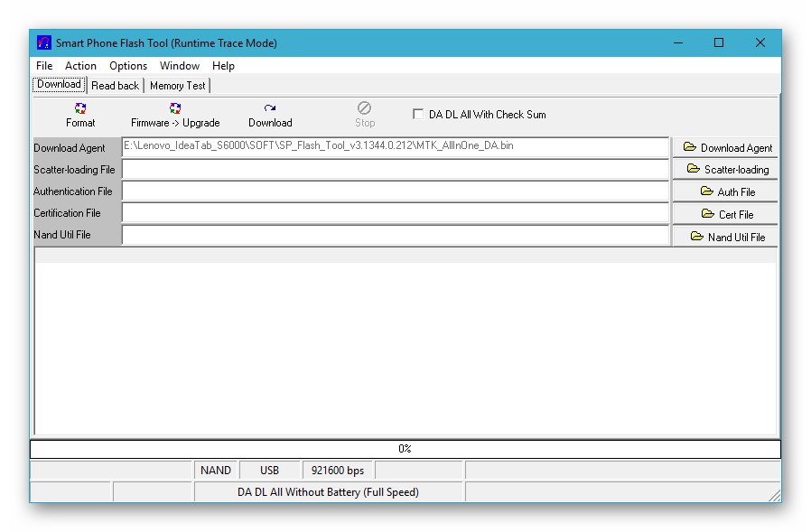Click the Scatter-loading File label
This screenshot has height=532, width=811.
(x=74, y=169)
